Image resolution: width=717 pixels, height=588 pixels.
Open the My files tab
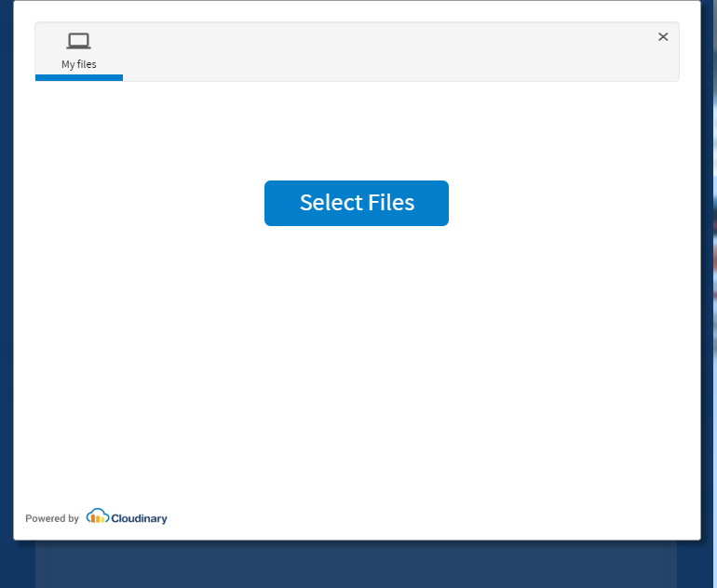point(78,51)
